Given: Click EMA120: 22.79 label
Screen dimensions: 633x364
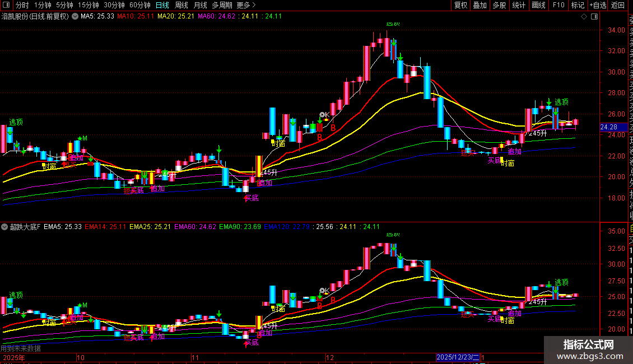Looking at the screenshot, I should tap(287, 227).
